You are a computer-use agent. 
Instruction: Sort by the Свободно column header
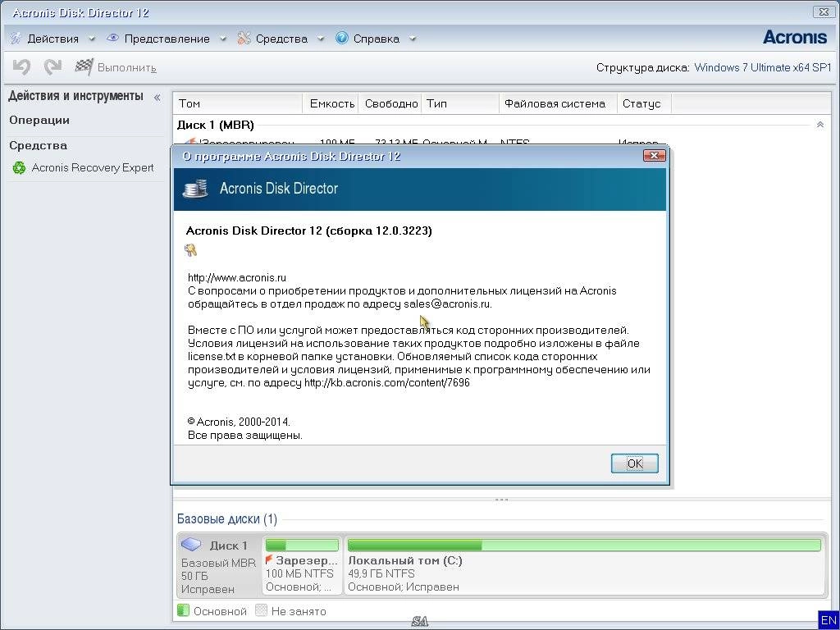click(x=390, y=103)
